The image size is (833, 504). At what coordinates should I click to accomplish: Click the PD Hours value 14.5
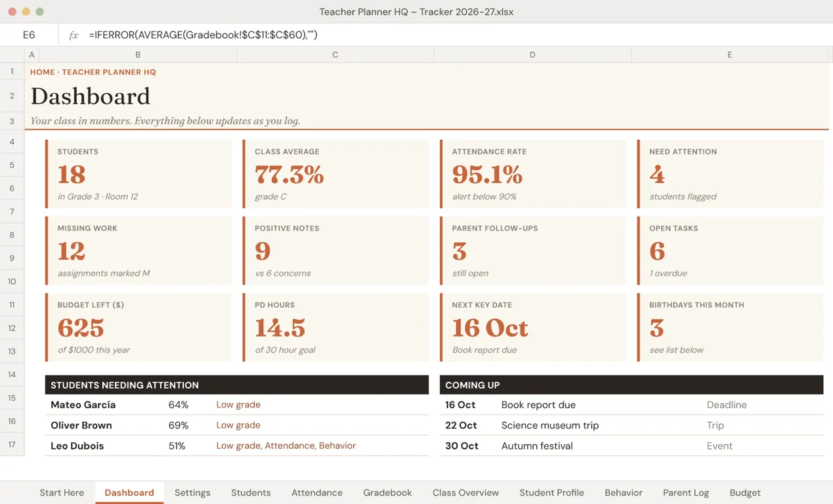[280, 328]
